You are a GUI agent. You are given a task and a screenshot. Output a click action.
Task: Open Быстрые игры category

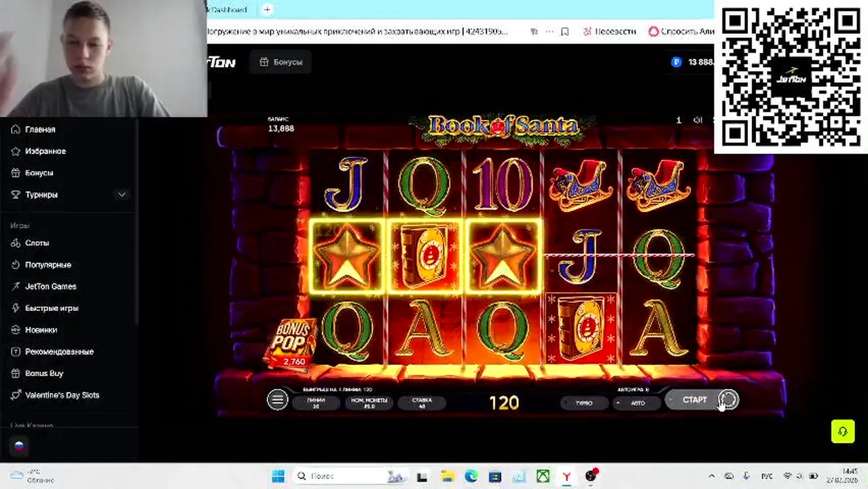[x=52, y=308]
